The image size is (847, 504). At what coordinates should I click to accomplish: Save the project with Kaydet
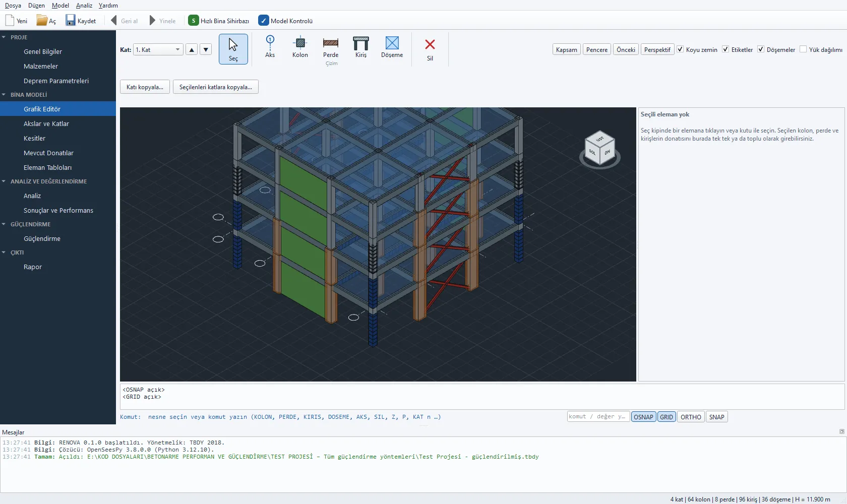pyautogui.click(x=81, y=21)
